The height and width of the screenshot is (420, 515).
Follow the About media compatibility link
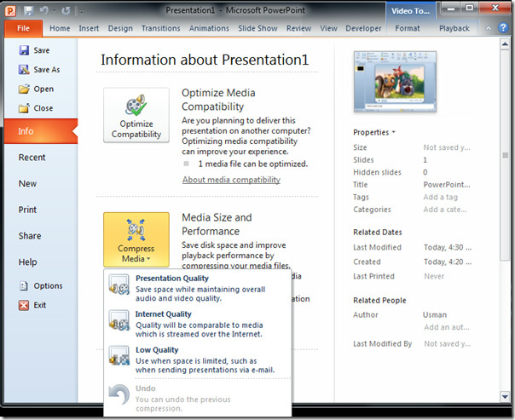pos(231,180)
